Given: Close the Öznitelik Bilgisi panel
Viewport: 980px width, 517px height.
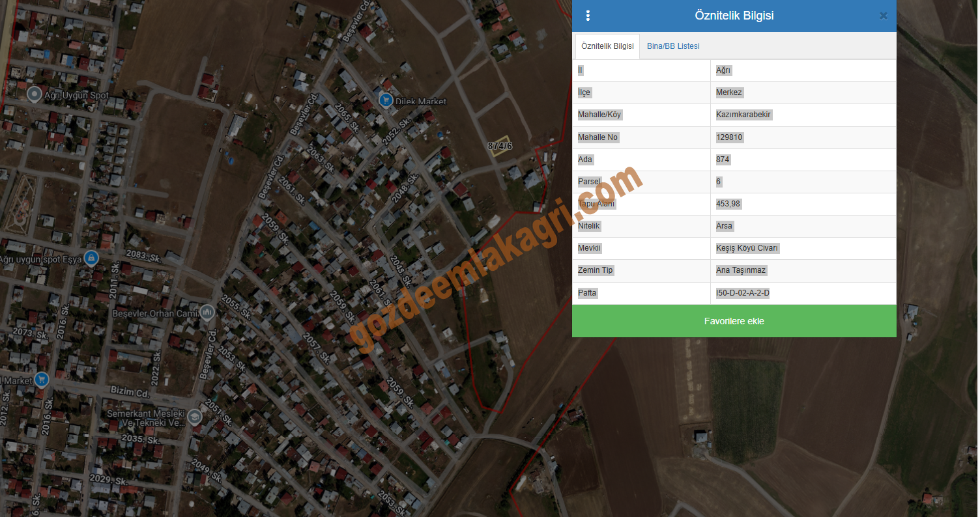Looking at the screenshot, I should click(x=883, y=16).
